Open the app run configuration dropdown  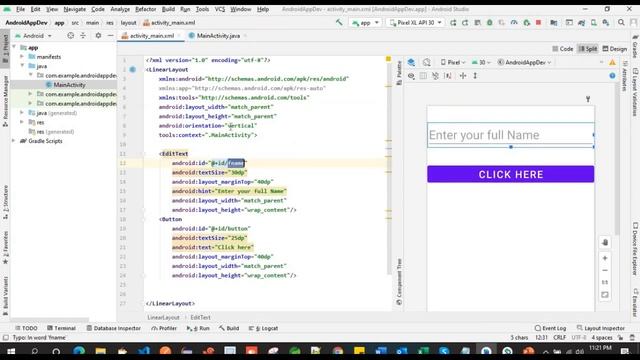[x=366, y=23]
